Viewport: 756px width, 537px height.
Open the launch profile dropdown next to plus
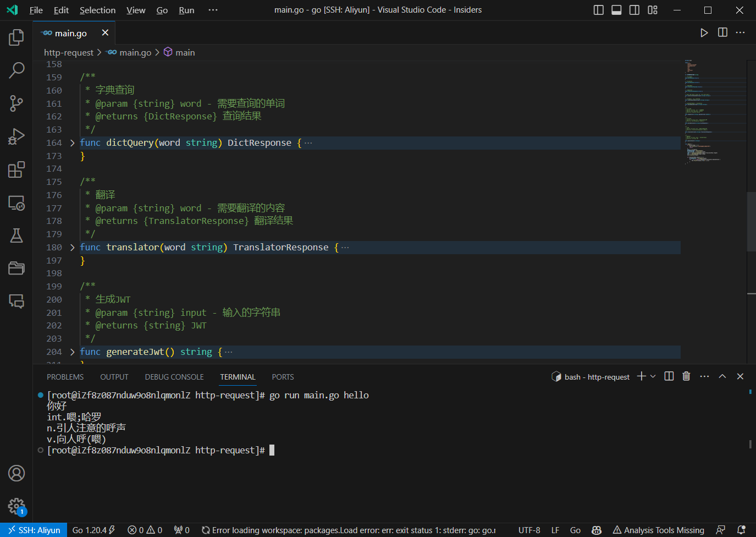(x=653, y=376)
